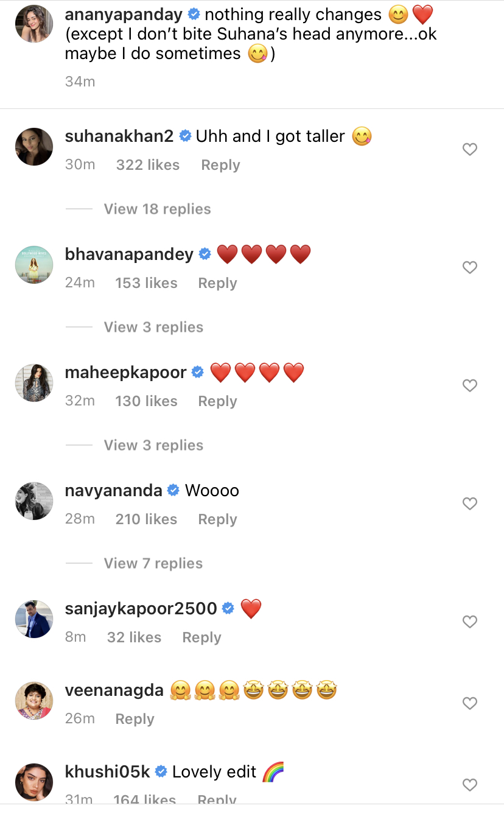Viewport: 504px width, 814px height.
Task: Tap the heart next to navyananda's Woooo comment
Action: pos(470,503)
